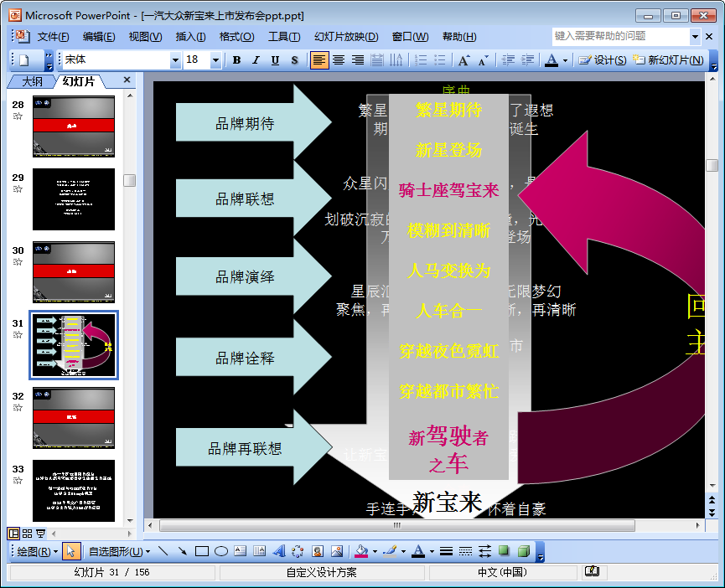
Task: Open the 帮助 menu
Action: [459, 37]
